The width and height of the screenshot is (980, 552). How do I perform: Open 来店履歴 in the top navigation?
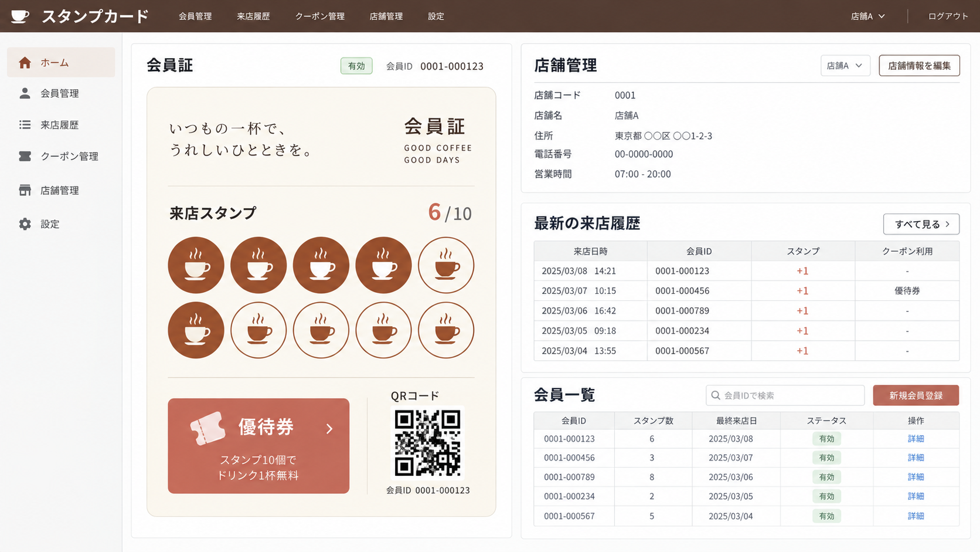(x=253, y=16)
